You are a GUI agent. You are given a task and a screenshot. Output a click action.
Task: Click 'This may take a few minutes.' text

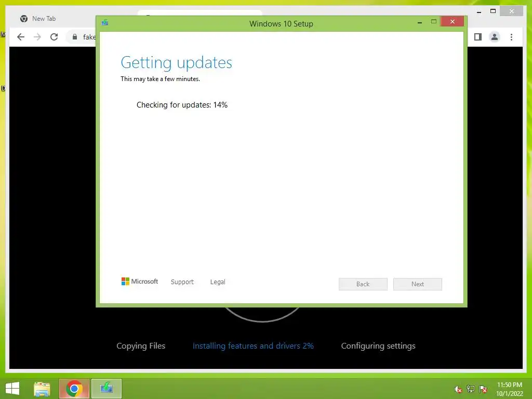tap(160, 79)
